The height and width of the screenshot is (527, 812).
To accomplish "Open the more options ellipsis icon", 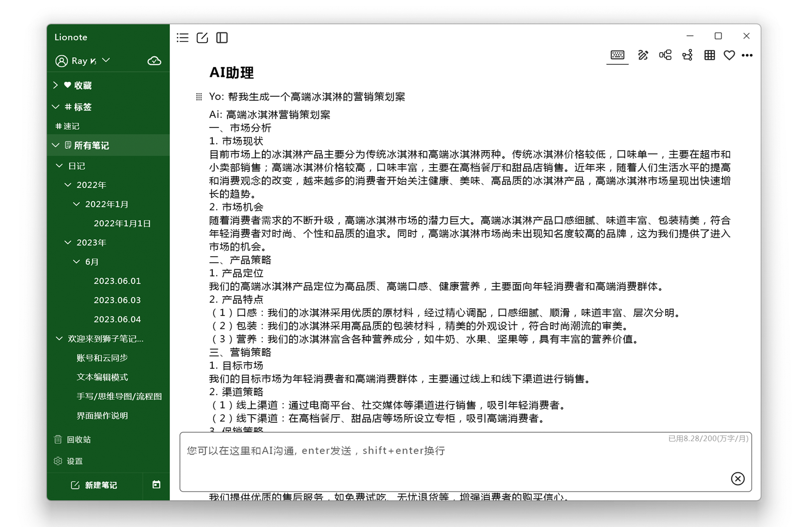I will click(x=747, y=55).
